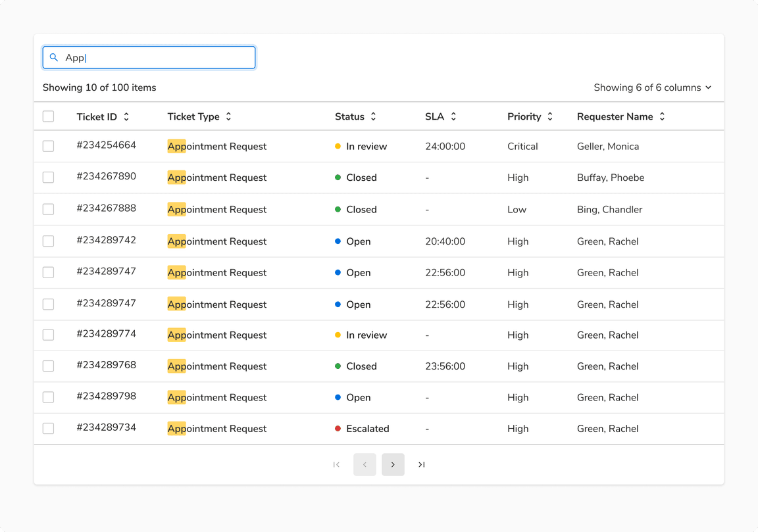Click Showing 10 of 100 items text
Image resolution: width=758 pixels, height=532 pixels.
click(x=99, y=87)
